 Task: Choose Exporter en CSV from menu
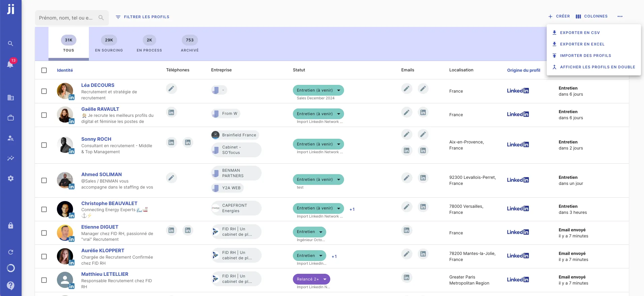[580, 33]
